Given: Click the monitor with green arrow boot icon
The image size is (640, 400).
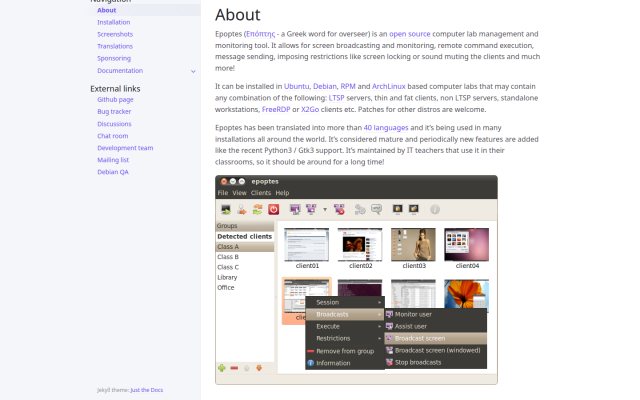Looking at the screenshot, I should 225,209.
